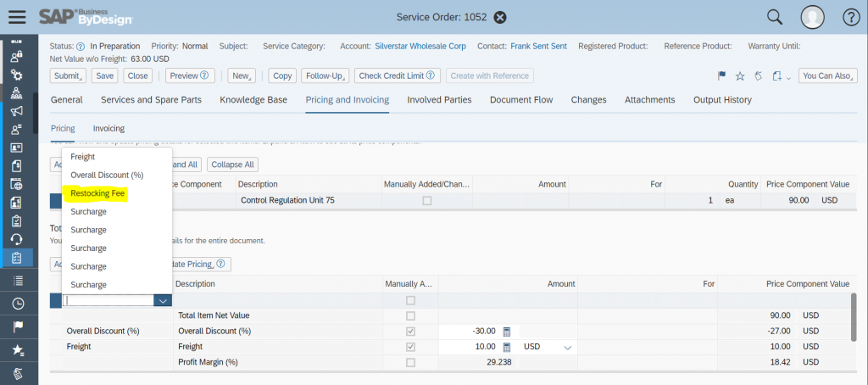Open the gears sidebar icon

[x=17, y=75]
